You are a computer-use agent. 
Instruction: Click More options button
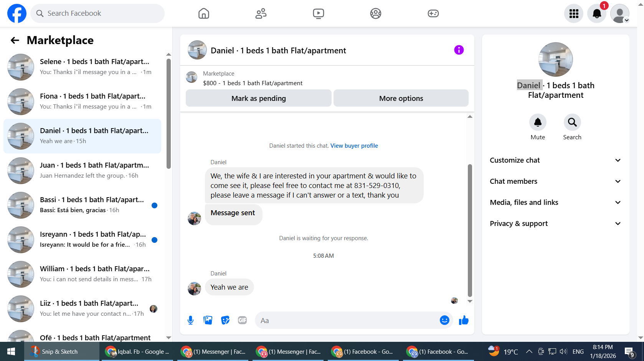[401, 98]
